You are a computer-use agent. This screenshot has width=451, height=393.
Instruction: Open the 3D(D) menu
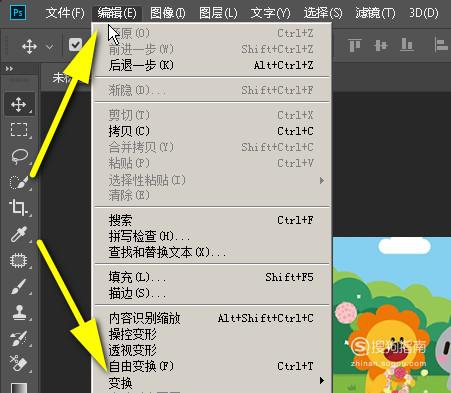(424, 13)
